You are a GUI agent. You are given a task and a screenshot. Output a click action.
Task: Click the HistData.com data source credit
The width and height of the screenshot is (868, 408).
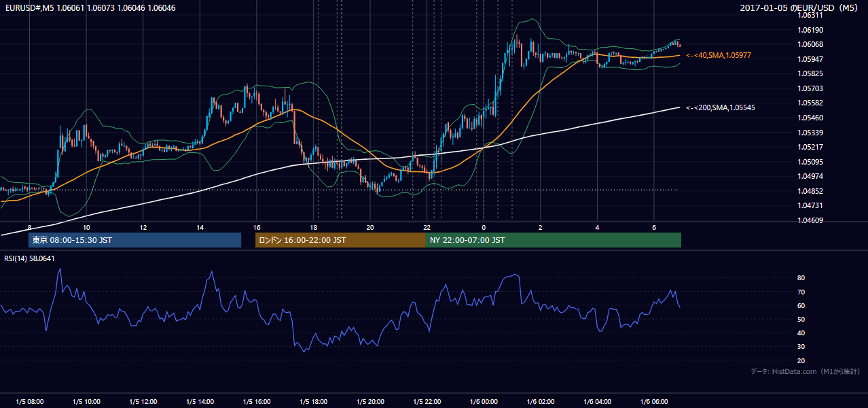click(x=806, y=371)
